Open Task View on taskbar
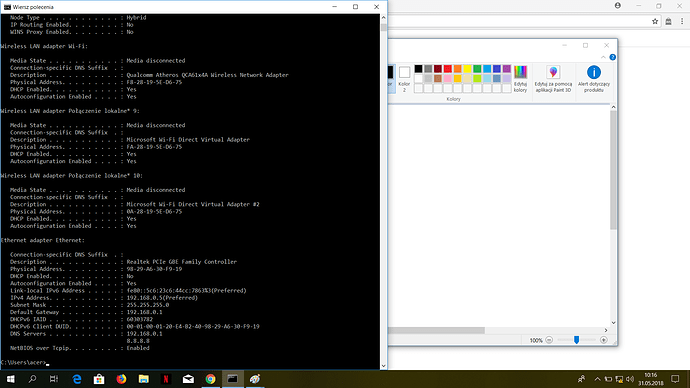This screenshot has height=388, width=690. [54, 379]
